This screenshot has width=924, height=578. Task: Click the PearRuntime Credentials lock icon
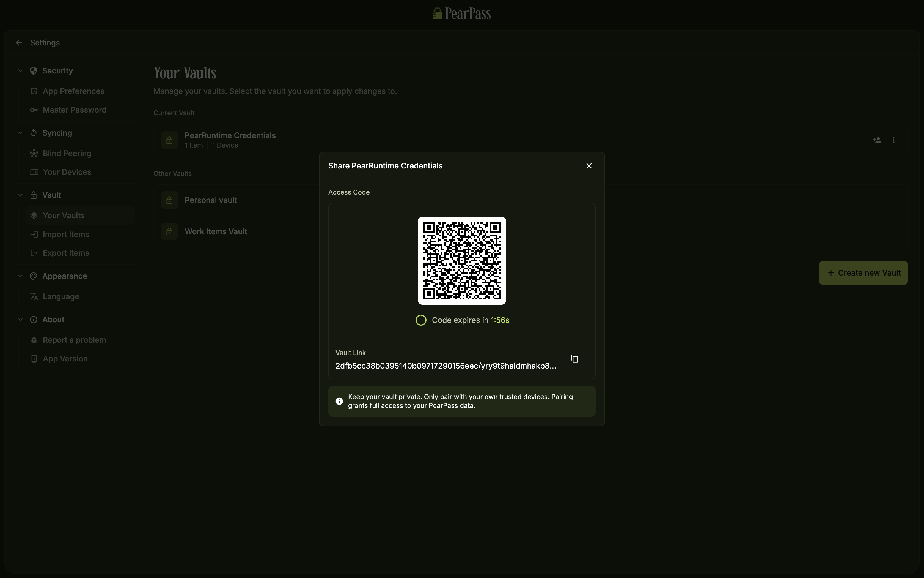click(169, 140)
